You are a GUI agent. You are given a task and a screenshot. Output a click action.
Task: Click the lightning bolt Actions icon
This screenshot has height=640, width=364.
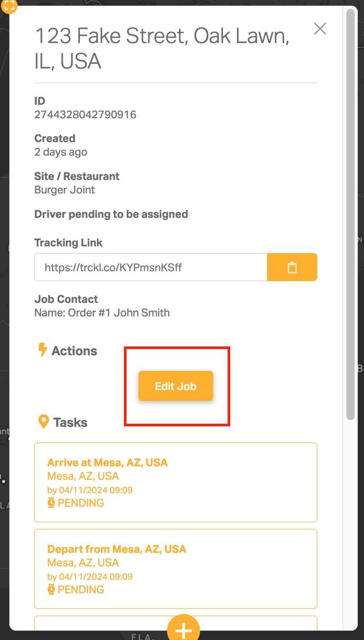[42, 350]
